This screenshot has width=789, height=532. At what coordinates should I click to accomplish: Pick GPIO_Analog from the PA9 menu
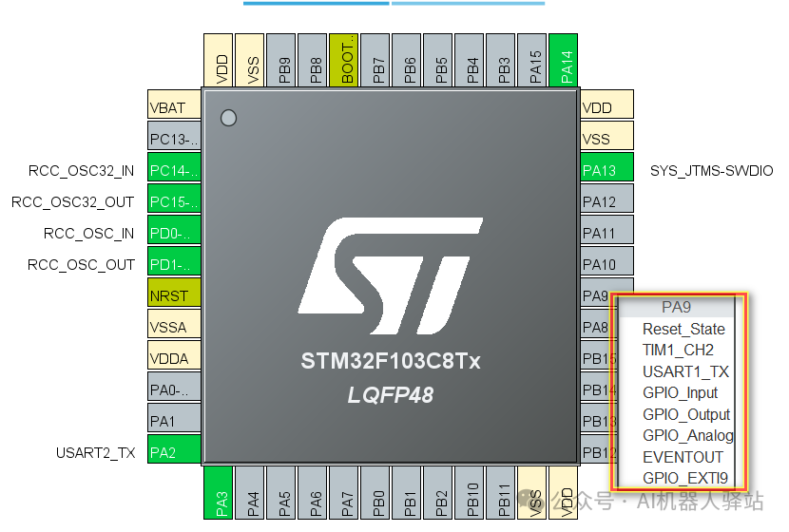(x=688, y=435)
